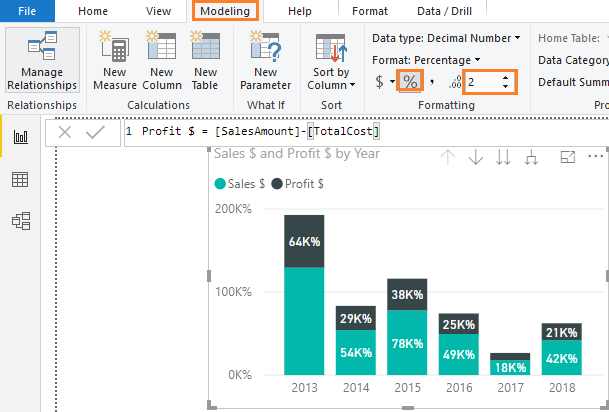Click the 2014 Profit 29K% segment
Screen dimensions: 609x412
coord(356,318)
